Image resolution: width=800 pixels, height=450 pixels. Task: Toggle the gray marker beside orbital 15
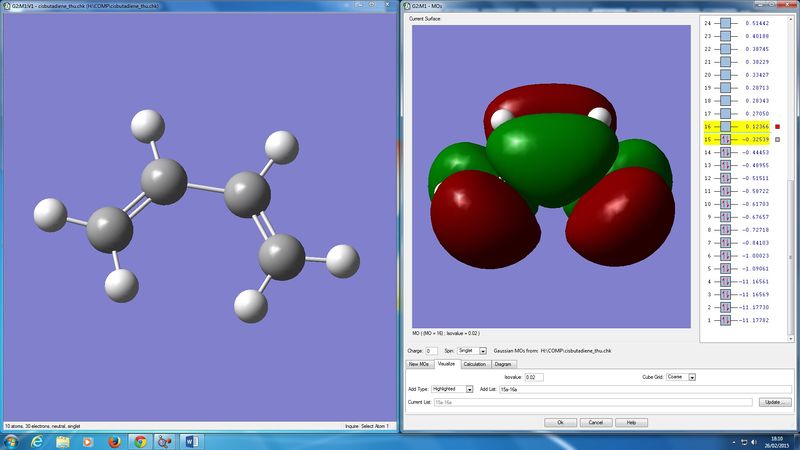777,140
